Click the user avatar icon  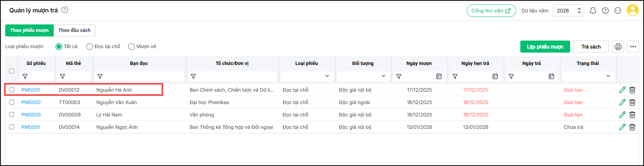633,11
